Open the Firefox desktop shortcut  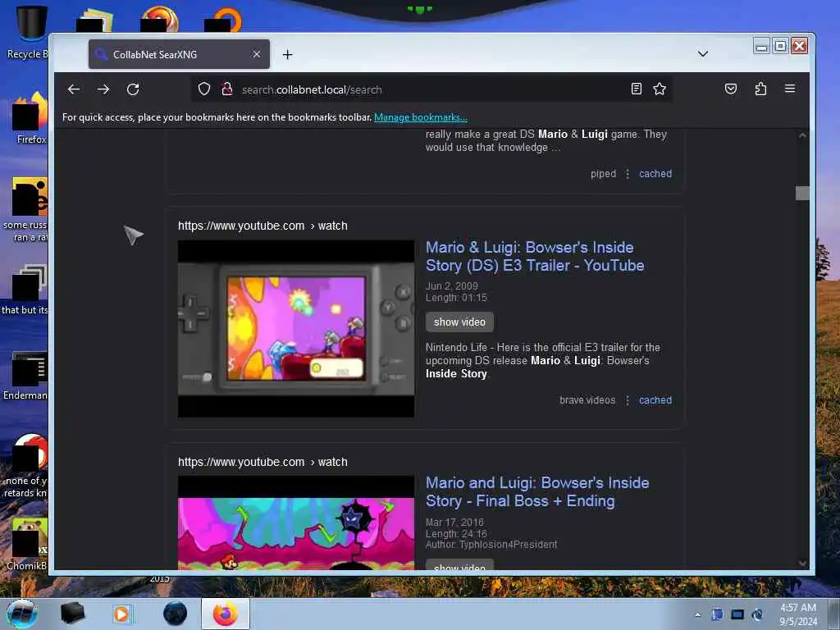point(30,118)
